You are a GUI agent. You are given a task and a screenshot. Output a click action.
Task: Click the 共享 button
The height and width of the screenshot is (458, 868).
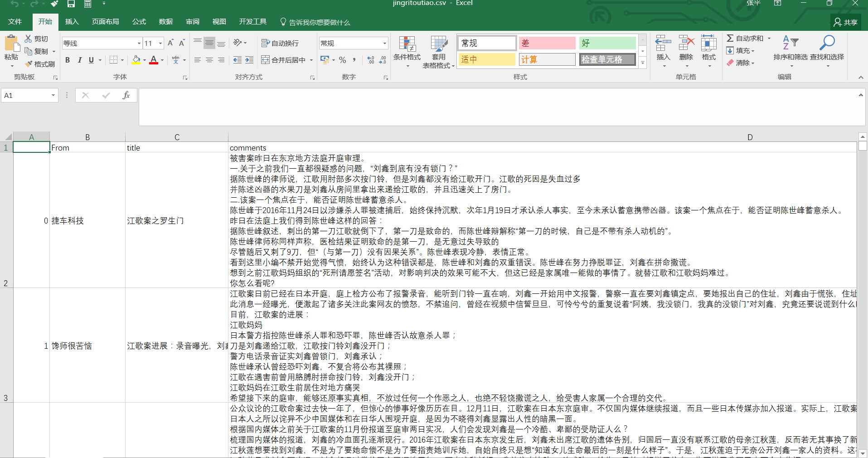(x=846, y=22)
